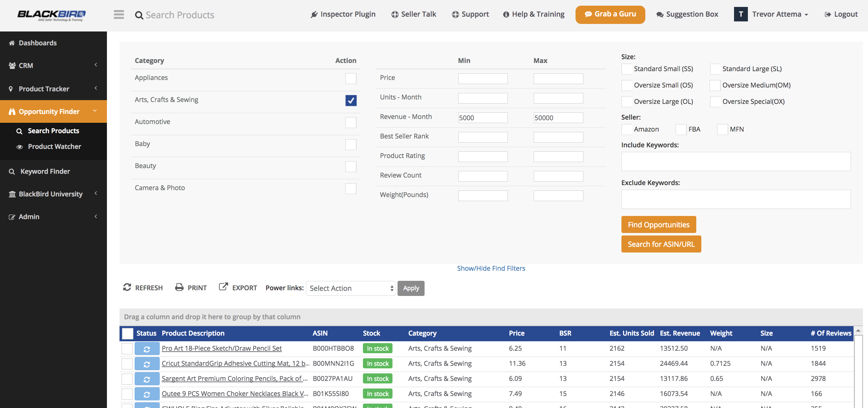Screen dimensions: 868x408
Task: Enable Oversize Medium(OM) size checkbox
Action: pyautogui.click(x=715, y=85)
